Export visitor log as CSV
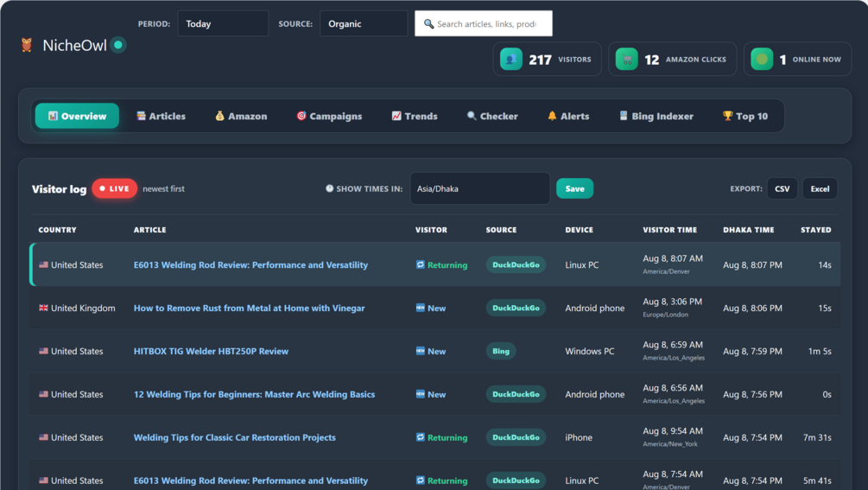The height and width of the screenshot is (490, 868). pyautogui.click(x=782, y=188)
